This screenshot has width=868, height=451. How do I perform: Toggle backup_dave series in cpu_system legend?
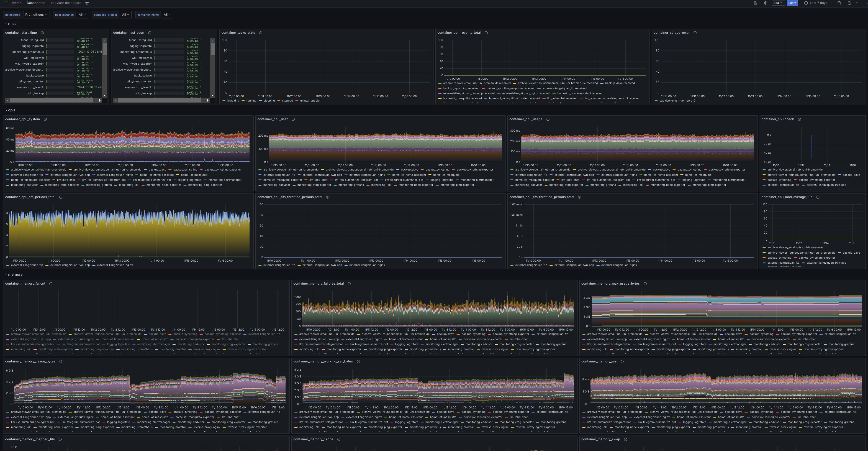(157, 170)
